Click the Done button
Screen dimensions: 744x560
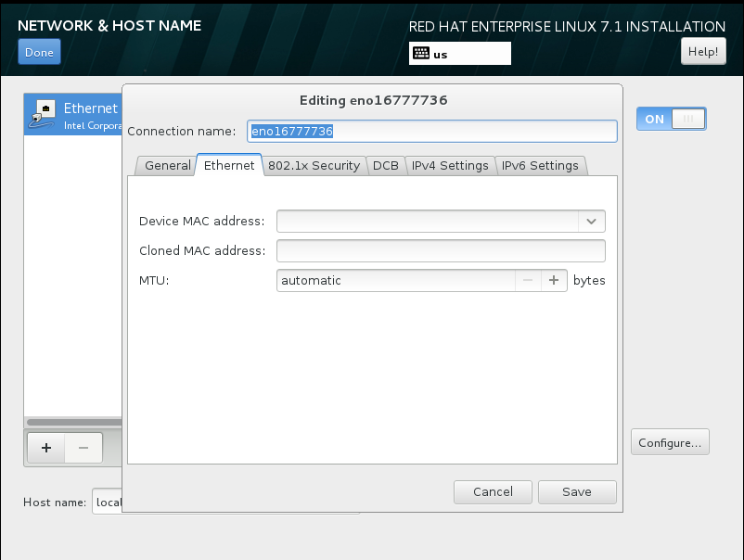coord(39,52)
